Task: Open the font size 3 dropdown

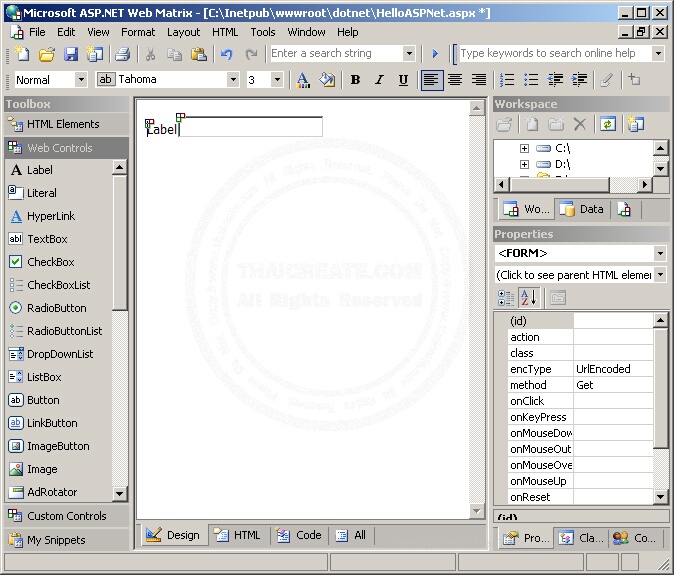Action: click(277, 80)
